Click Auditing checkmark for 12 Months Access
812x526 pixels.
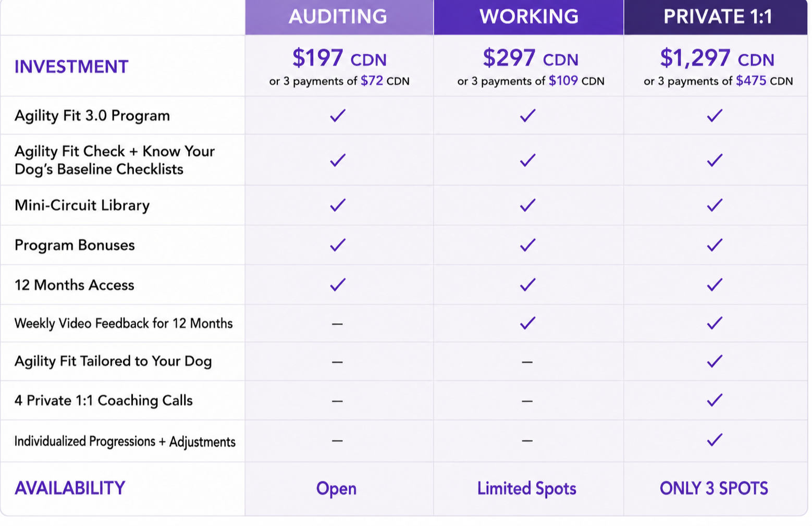338,285
